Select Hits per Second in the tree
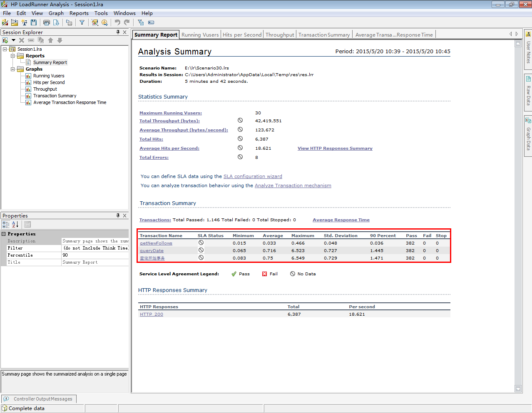The image size is (532, 413). 49,82
